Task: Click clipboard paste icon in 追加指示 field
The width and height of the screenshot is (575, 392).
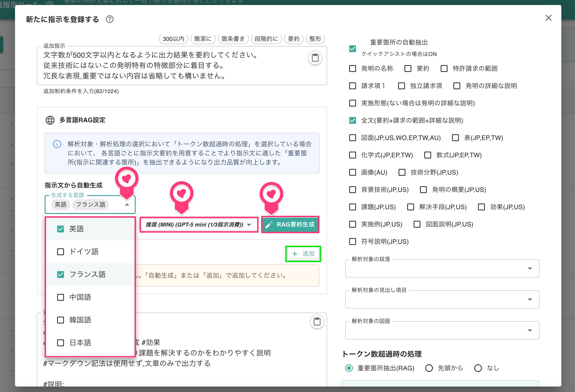Action: [x=315, y=58]
